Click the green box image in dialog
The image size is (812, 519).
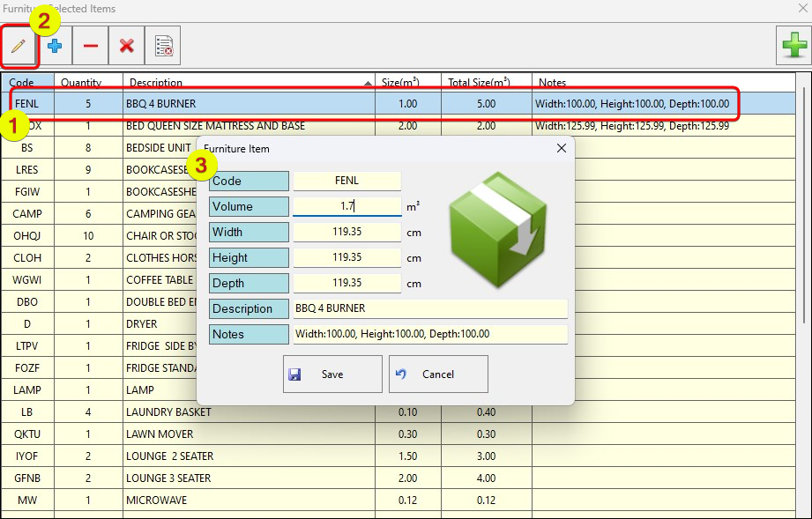(498, 229)
